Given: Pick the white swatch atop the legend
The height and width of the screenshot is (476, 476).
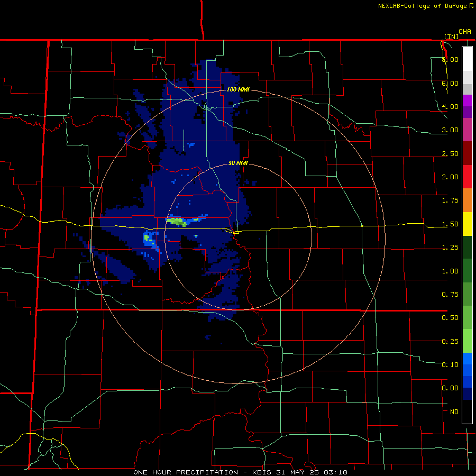Looking at the screenshot, I should 467,59.
